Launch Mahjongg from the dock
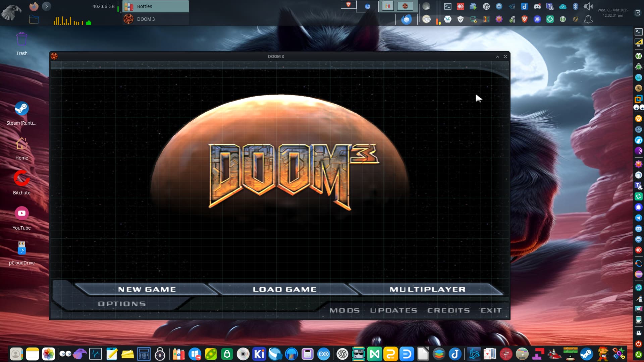 click(x=506, y=354)
